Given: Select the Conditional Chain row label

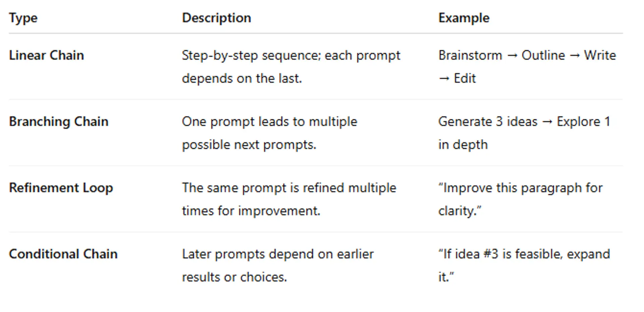Looking at the screenshot, I should pos(63,254).
